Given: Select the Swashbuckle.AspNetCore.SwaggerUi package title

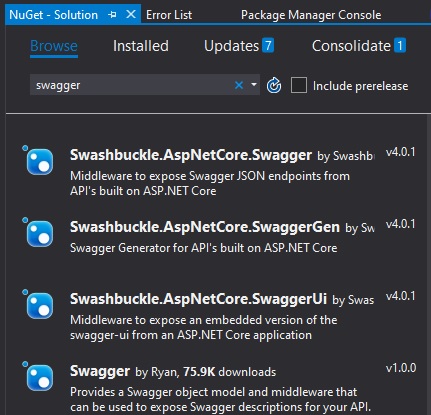Looking at the screenshot, I should coord(198,299).
